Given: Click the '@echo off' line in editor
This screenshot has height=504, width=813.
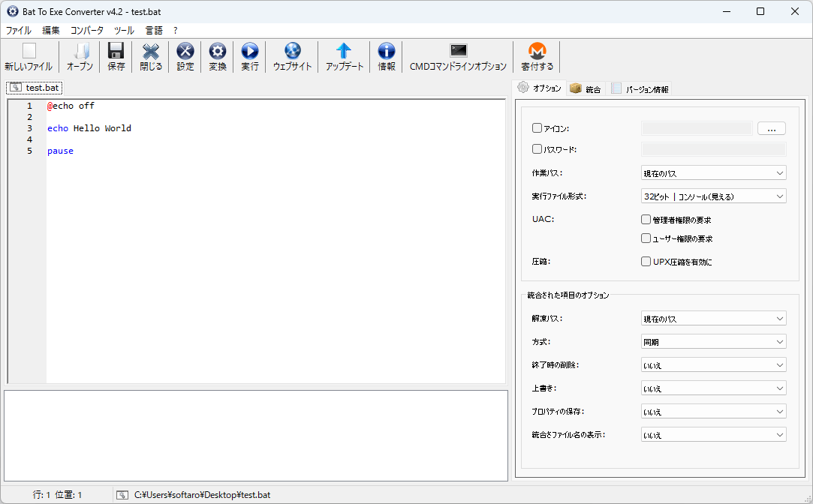Looking at the screenshot, I should (x=71, y=106).
